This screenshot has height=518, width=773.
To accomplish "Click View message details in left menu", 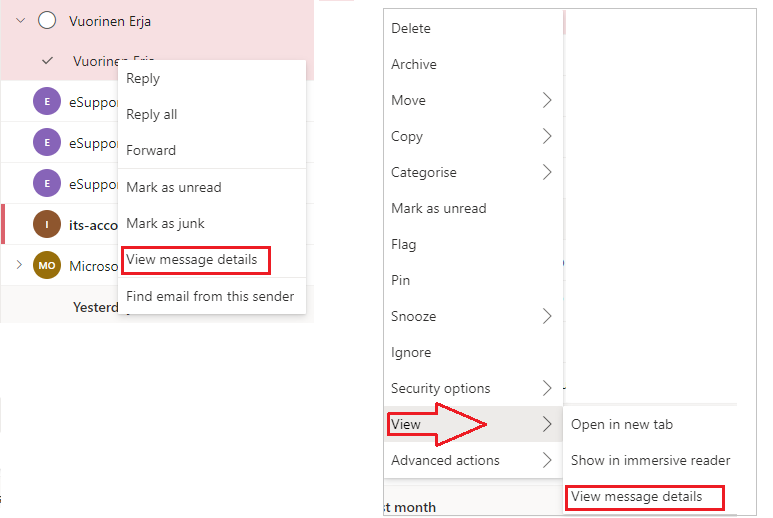I will click(x=192, y=260).
